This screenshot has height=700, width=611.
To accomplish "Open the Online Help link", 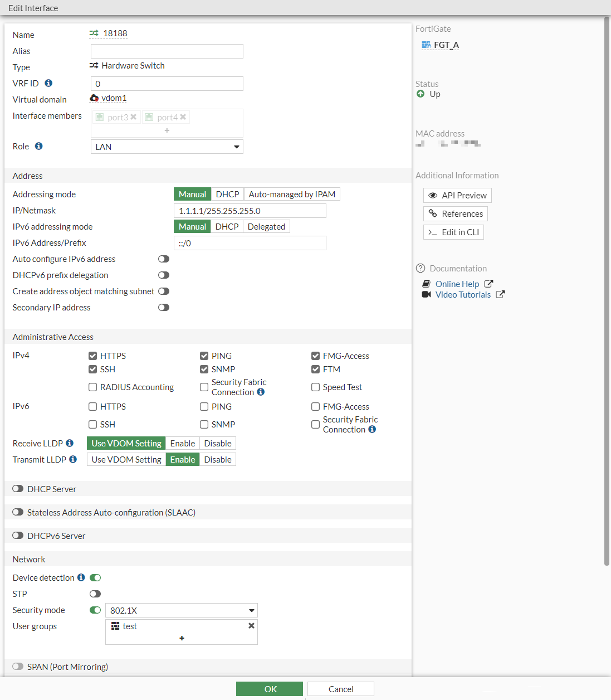I will [x=457, y=284].
